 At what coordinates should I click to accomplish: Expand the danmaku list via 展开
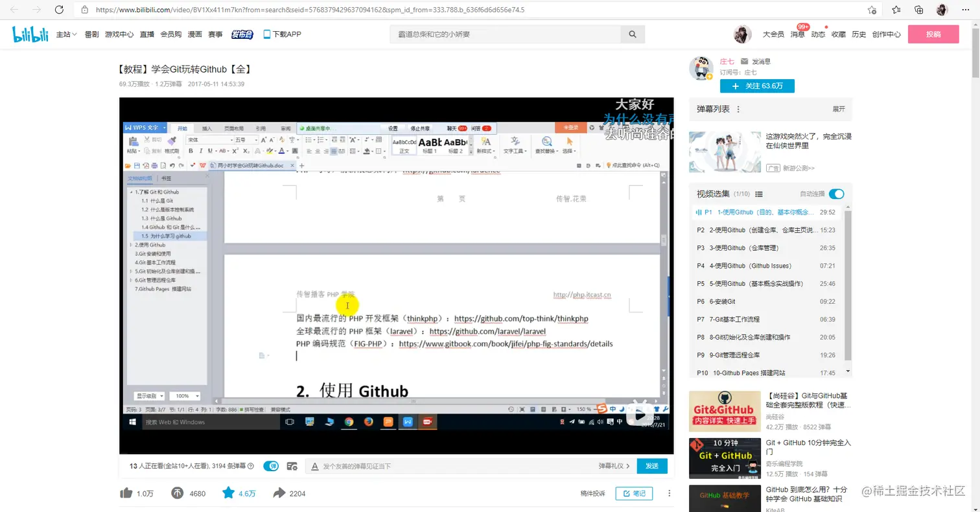point(839,110)
